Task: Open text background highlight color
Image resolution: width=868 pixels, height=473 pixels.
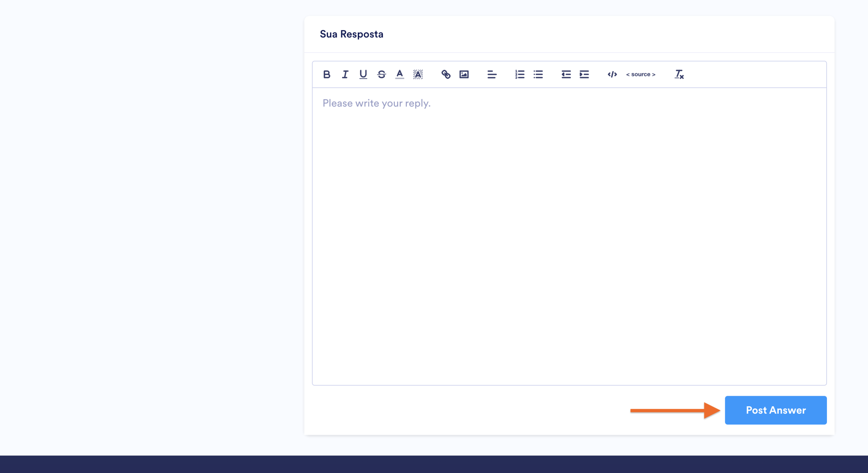Action: (418, 74)
